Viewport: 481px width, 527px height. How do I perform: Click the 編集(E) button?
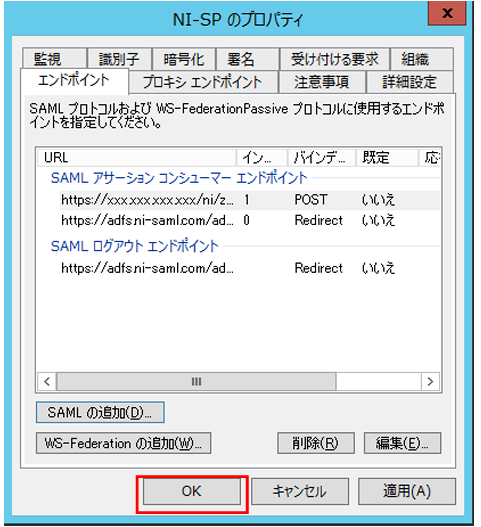point(402,443)
